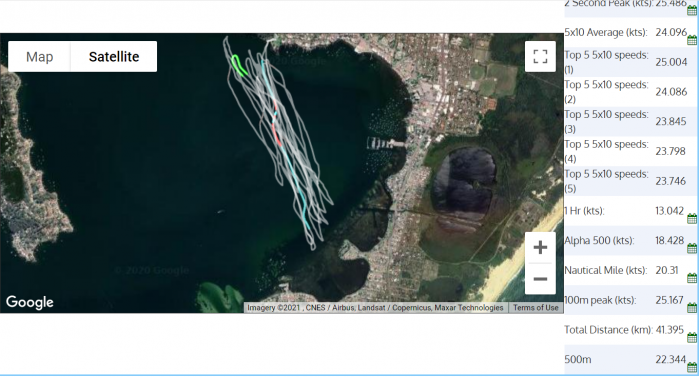700x377 pixels.
Task: Open calendar icon beside Nautical Mile
Action: point(692,278)
